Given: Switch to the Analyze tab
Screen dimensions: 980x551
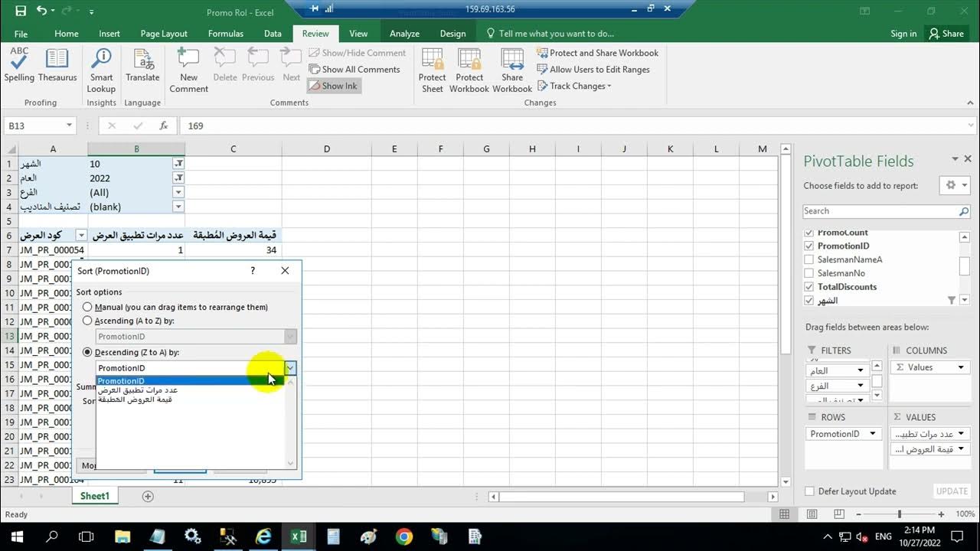Looking at the screenshot, I should click(404, 34).
